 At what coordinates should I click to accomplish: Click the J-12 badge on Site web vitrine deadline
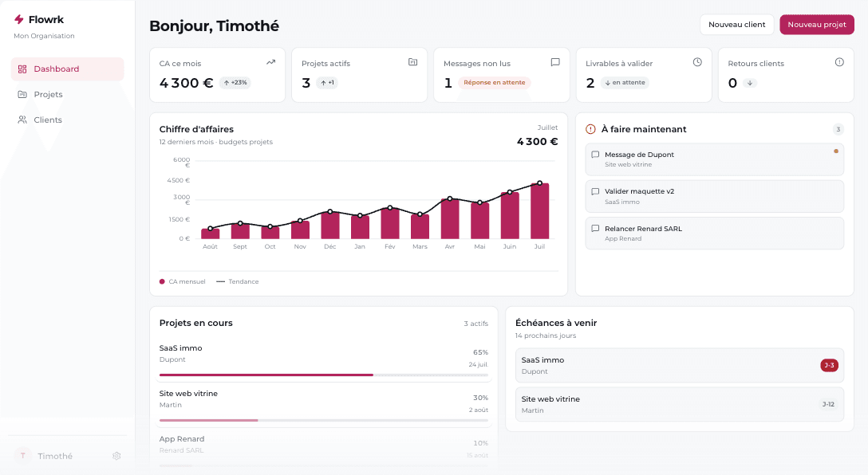tap(828, 404)
